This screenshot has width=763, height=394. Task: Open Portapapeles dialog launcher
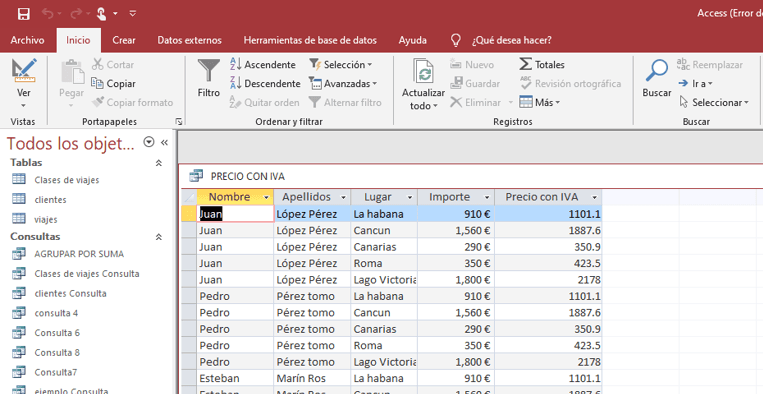point(179,122)
